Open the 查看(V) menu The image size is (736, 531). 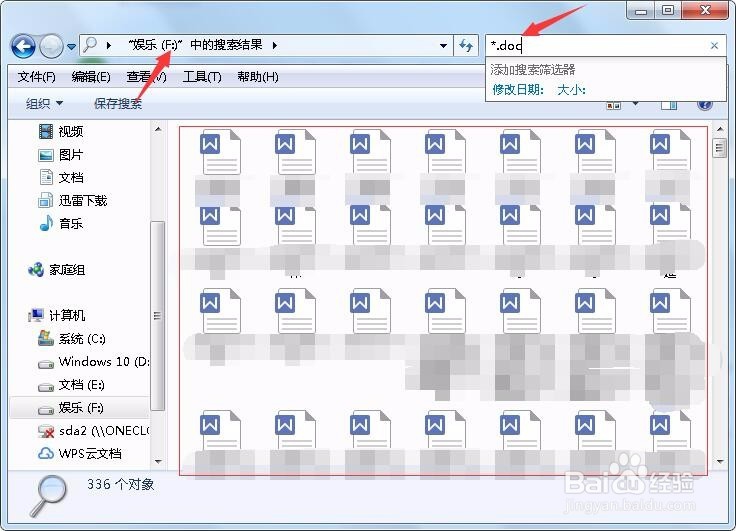click(x=146, y=77)
